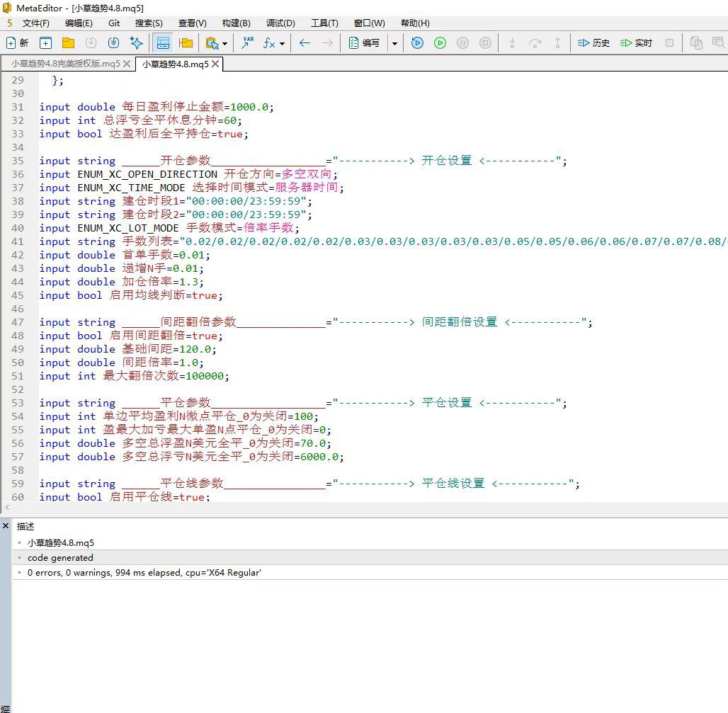Close the 描述 output panel

pyautogui.click(x=6, y=526)
